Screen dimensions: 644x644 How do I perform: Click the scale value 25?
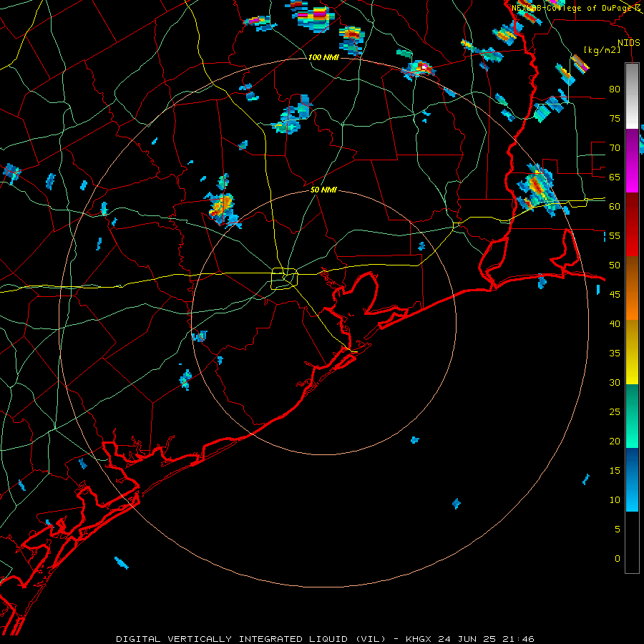point(615,412)
